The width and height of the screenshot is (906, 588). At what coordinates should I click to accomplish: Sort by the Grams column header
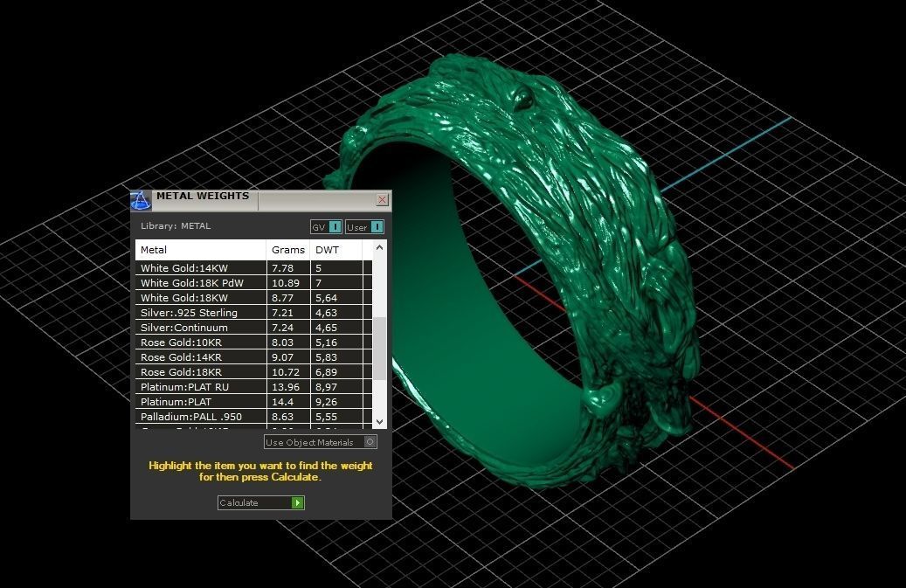(x=287, y=250)
